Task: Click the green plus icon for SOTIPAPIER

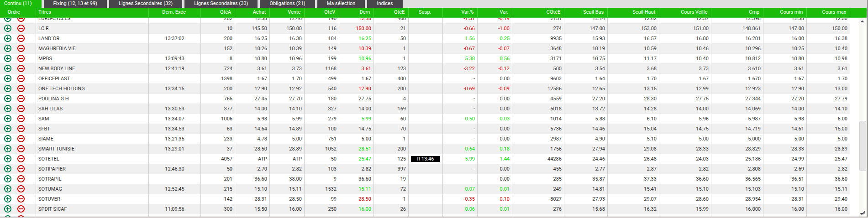Action: (x=8, y=169)
